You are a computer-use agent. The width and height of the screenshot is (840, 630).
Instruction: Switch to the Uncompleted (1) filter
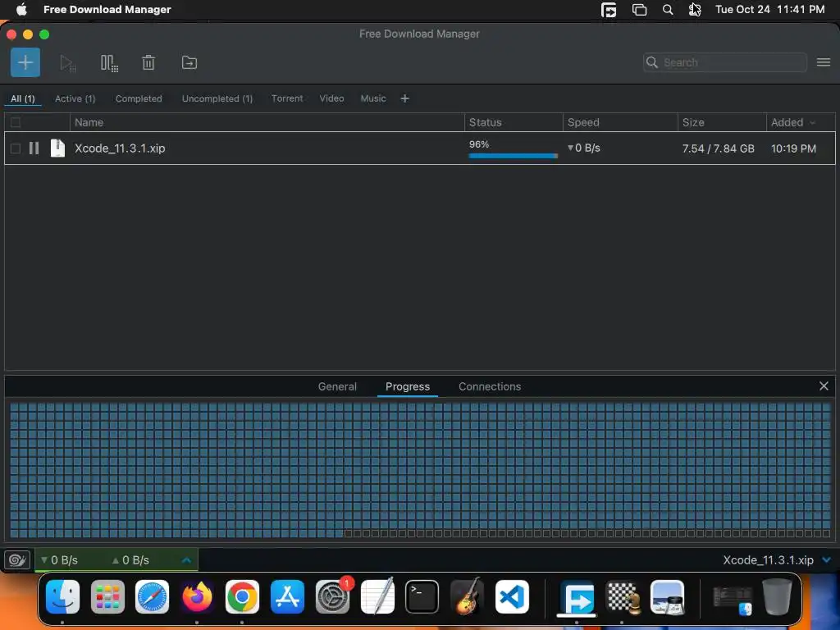[217, 98]
